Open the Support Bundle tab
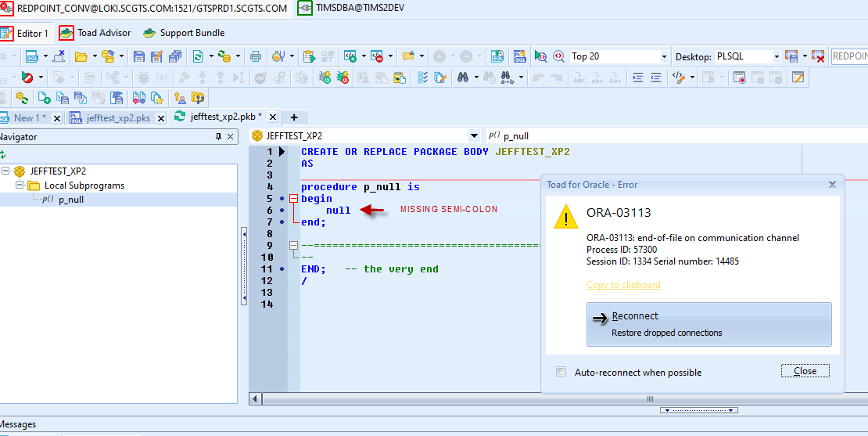This screenshot has width=868, height=436. 185,33
